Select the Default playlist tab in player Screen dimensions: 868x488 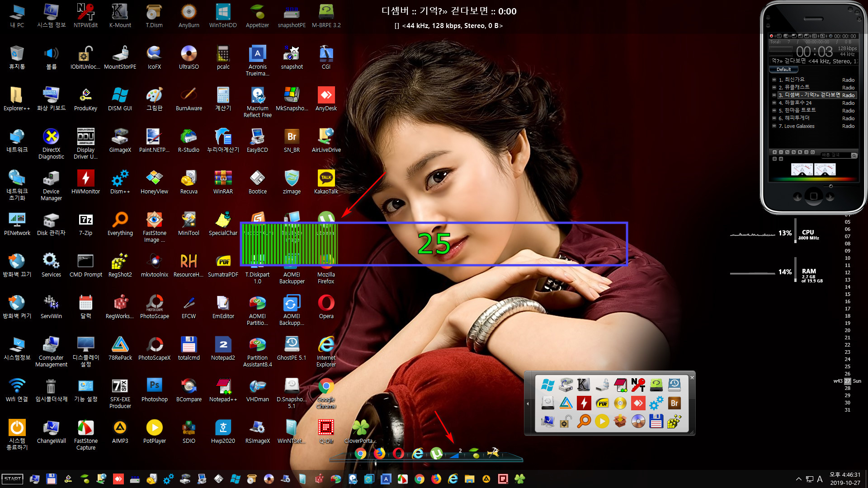[x=783, y=70]
